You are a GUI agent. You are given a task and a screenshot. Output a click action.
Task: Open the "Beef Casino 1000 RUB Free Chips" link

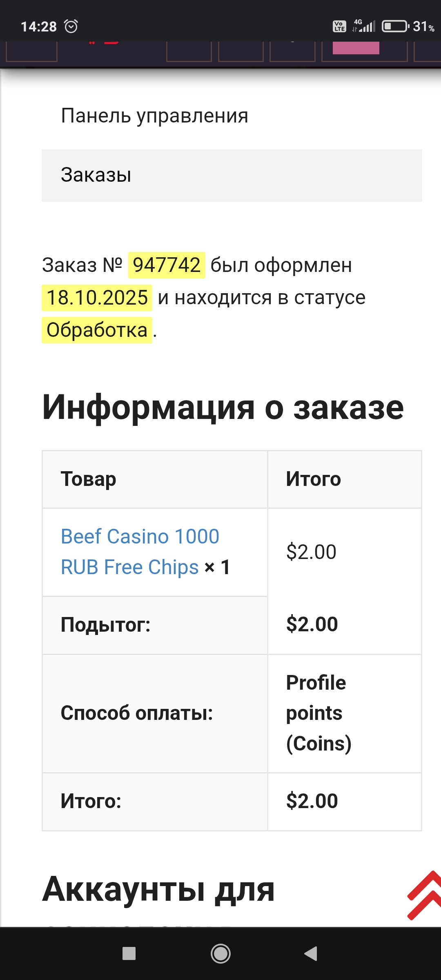(x=140, y=551)
